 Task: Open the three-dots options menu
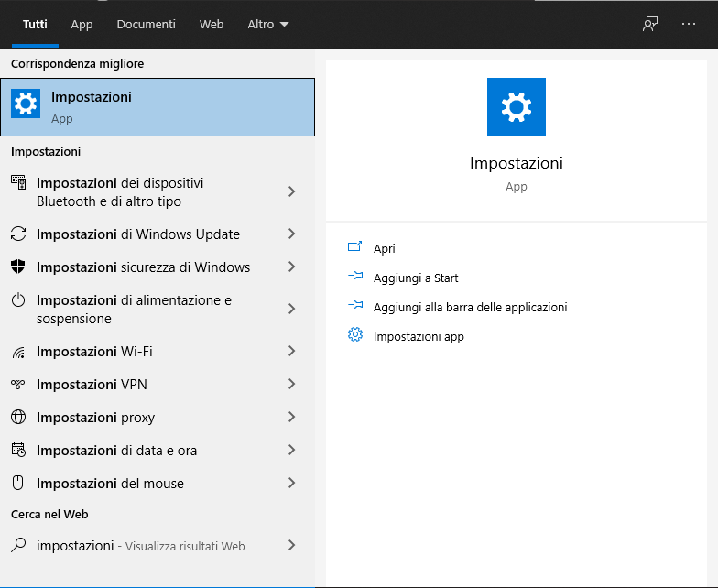[689, 24]
